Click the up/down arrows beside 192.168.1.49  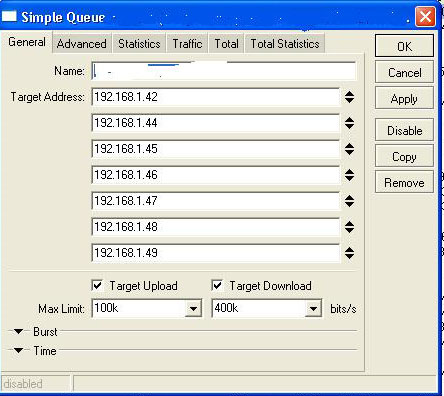[x=349, y=253]
